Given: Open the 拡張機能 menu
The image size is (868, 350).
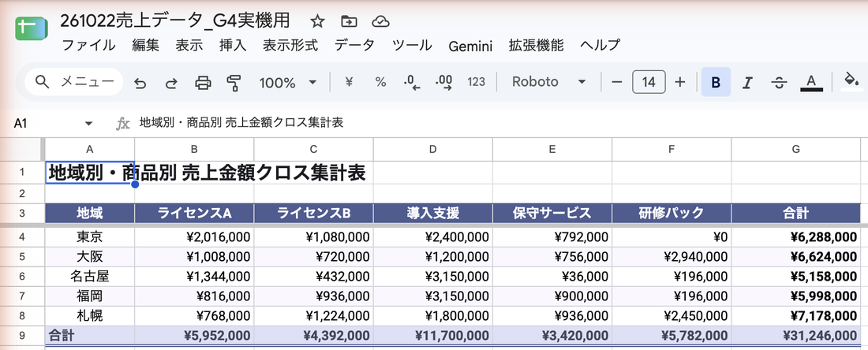Looking at the screenshot, I should click(x=537, y=46).
